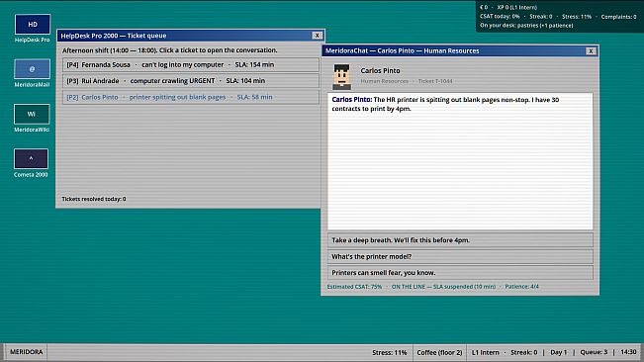Click the Queue: 3 taskbar counter
644x362 pixels.
[594, 352]
